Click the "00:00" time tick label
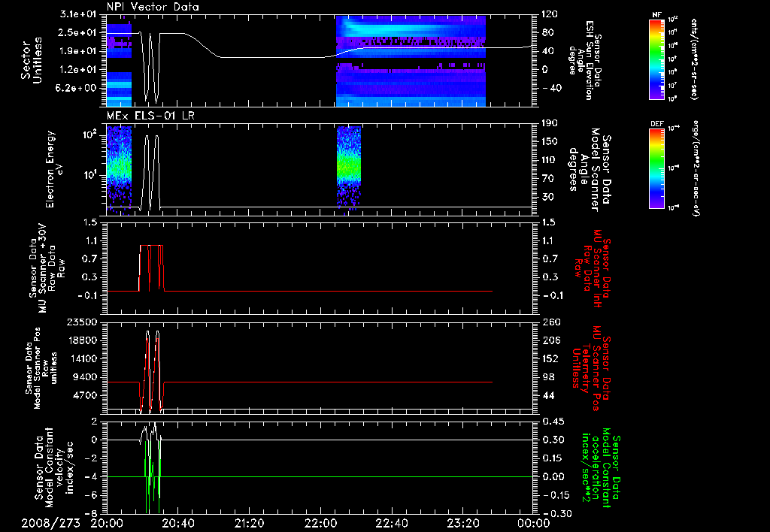 [533, 523]
